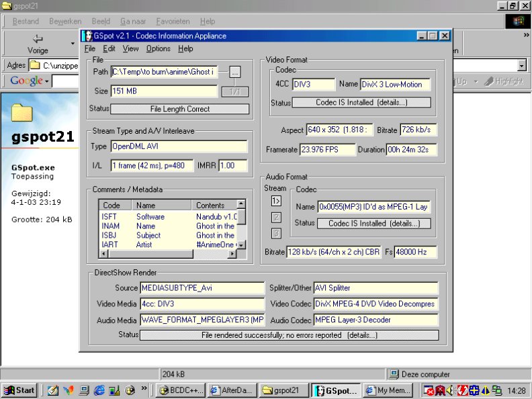This screenshot has width=532, height=399.
Task: Click the metadata horizontal scrollbar thumb
Action: click(x=150, y=253)
